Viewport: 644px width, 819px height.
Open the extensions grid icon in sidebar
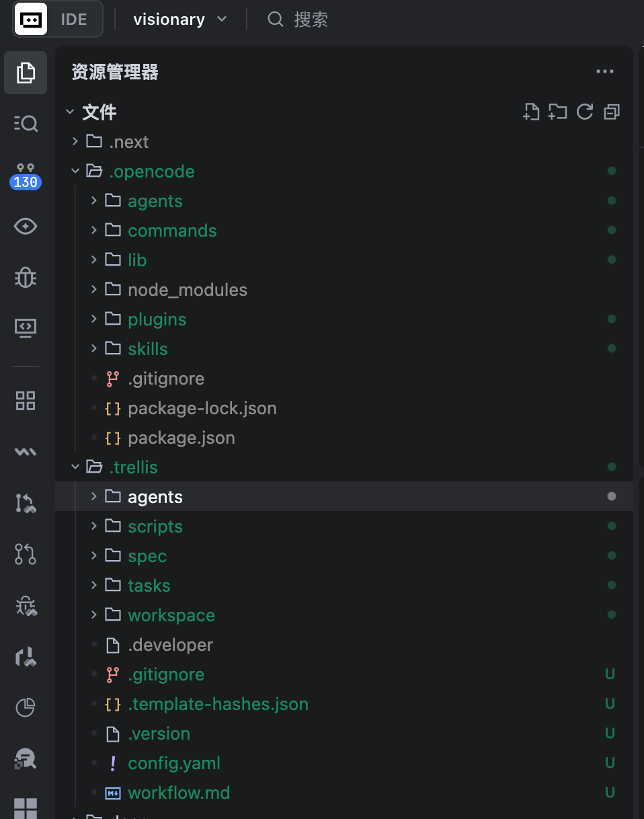pyautogui.click(x=26, y=401)
